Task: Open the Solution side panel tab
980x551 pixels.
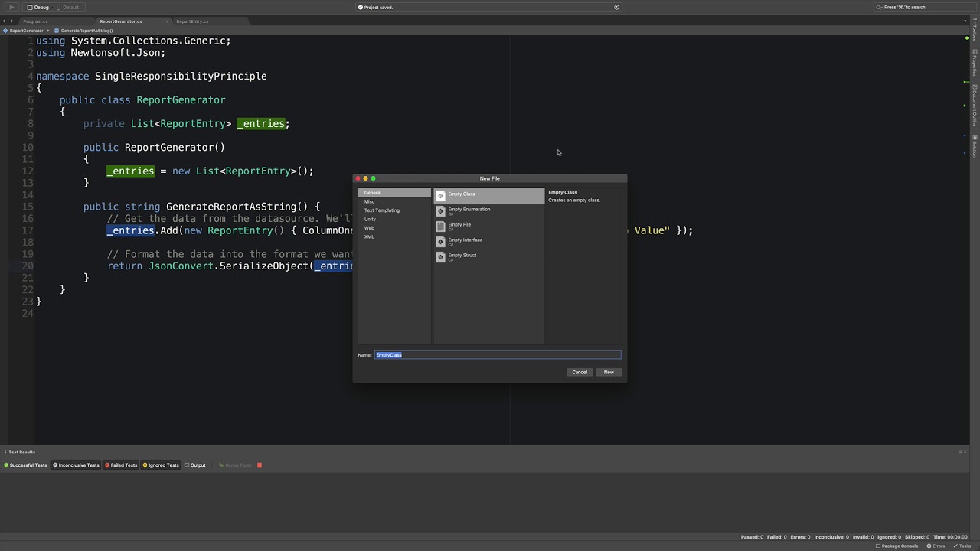Action: (x=975, y=146)
